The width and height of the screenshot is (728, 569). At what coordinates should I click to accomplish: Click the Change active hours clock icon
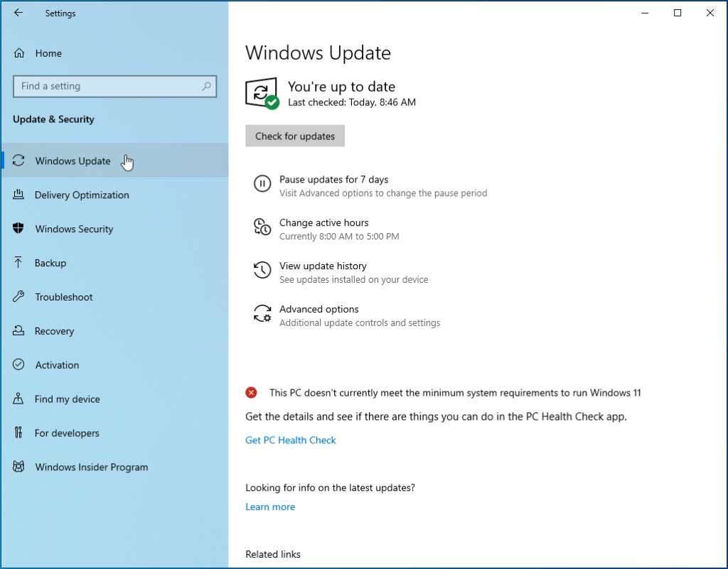pos(263,227)
